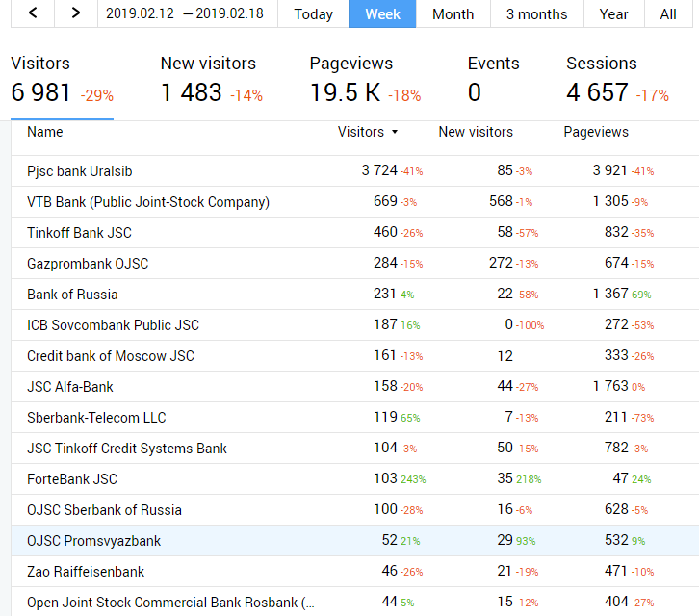
Task: Open Open Joint Stock Commercial Bank Rosbank row
Action: (x=355, y=602)
